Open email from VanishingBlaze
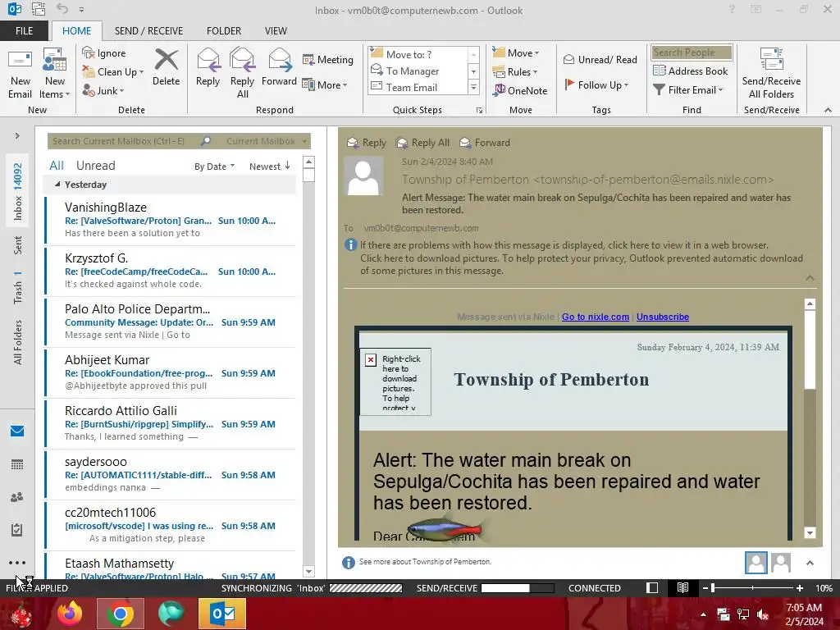The height and width of the screenshot is (630, 840). click(171, 220)
